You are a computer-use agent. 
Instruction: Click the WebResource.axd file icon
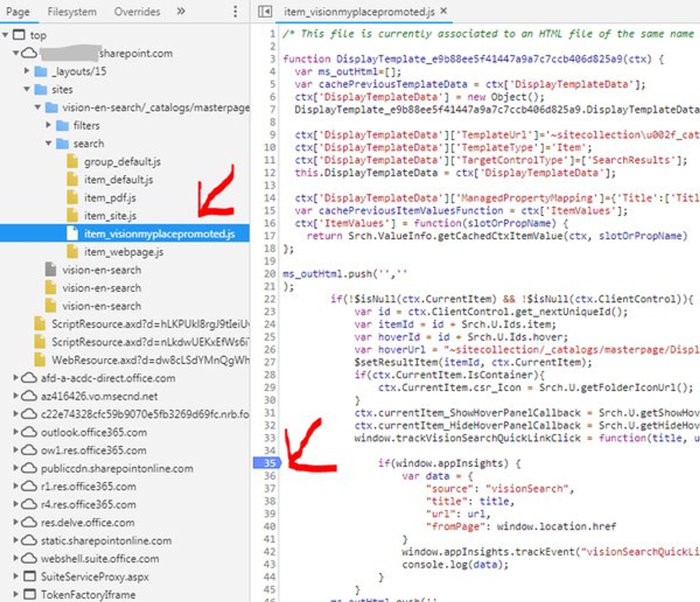click(40, 360)
